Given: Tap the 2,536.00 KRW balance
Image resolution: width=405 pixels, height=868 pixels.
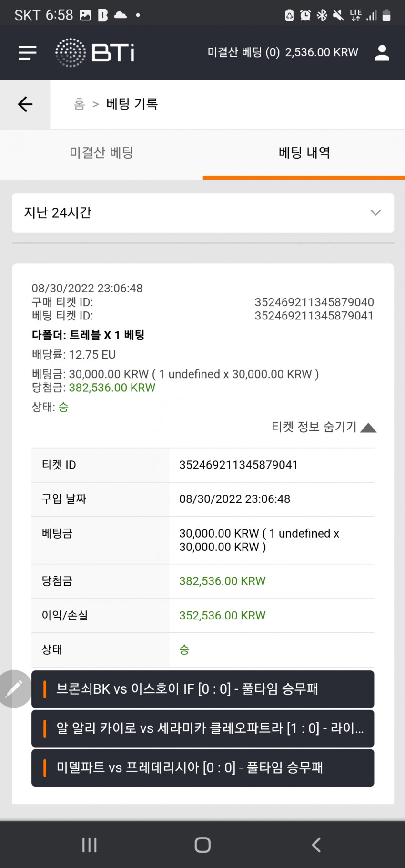Looking at the screenshot, I should point(322,52).
